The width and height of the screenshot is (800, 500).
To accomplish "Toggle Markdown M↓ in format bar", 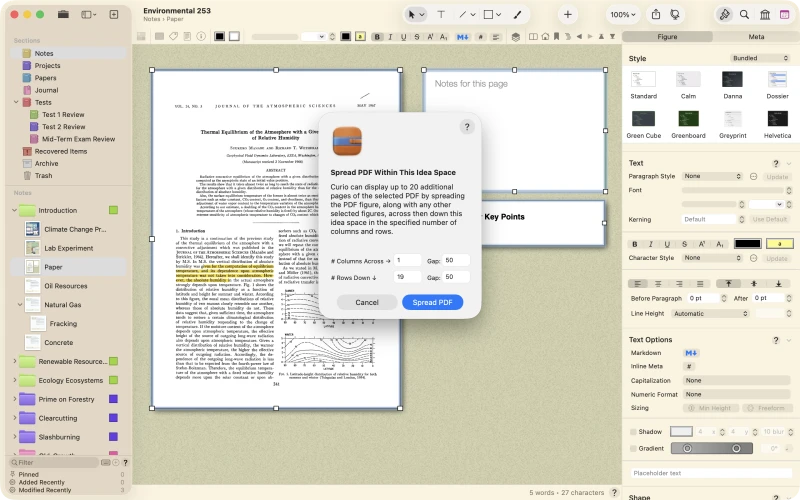I will pyautogui.click(x=463, y=37).
